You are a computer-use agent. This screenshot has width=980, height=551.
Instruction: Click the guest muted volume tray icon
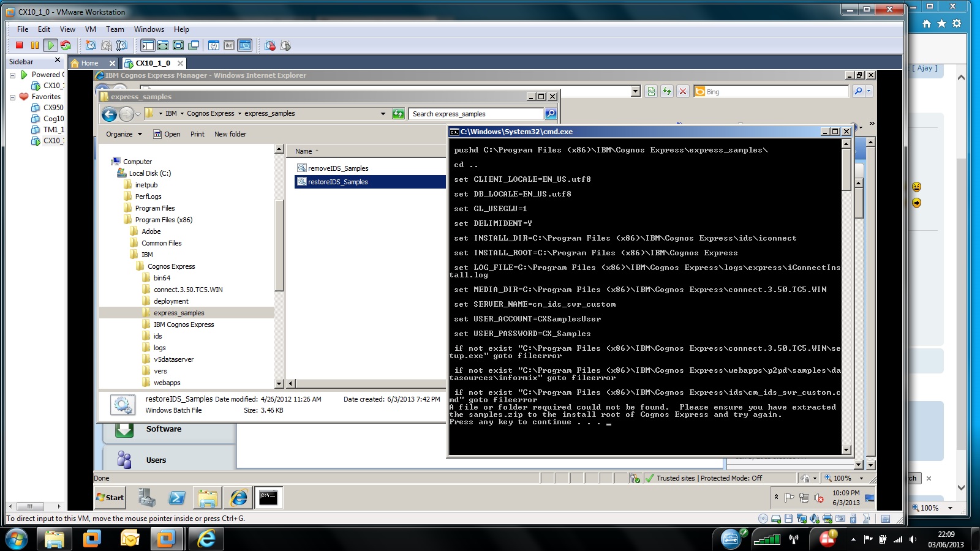tap(819, 498)
